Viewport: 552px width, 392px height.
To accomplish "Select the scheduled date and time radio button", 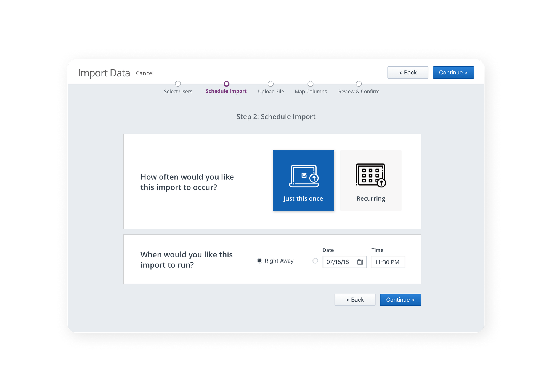I will coord(315,261).
